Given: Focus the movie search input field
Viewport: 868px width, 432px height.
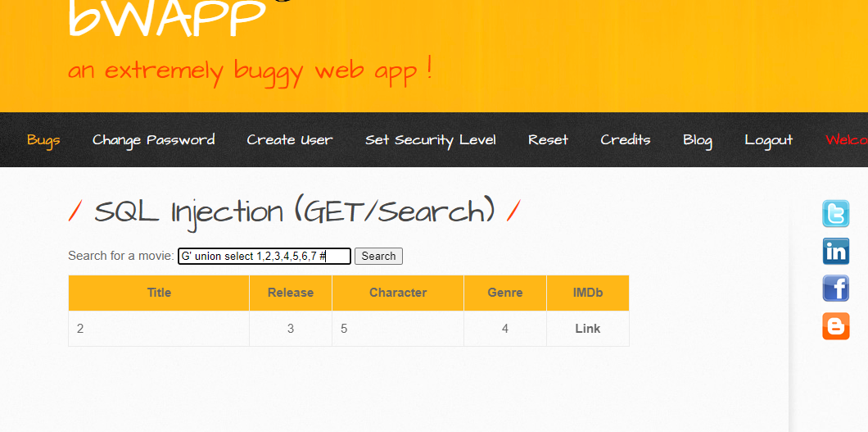Looking at the screenshot, I should [264, 257].
